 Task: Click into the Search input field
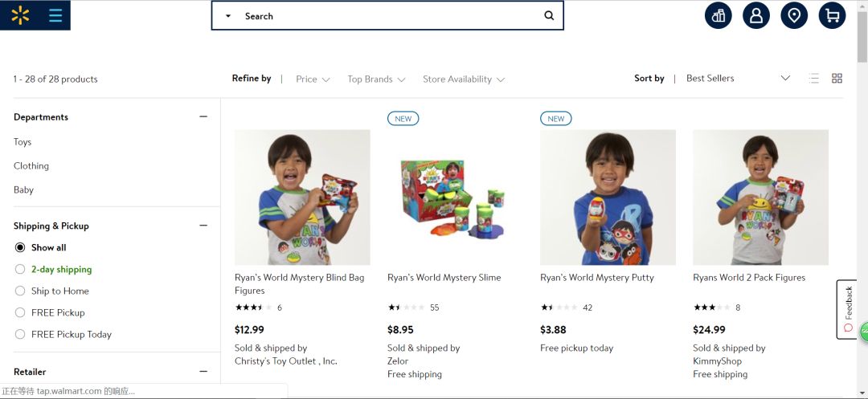click(386, 16)
